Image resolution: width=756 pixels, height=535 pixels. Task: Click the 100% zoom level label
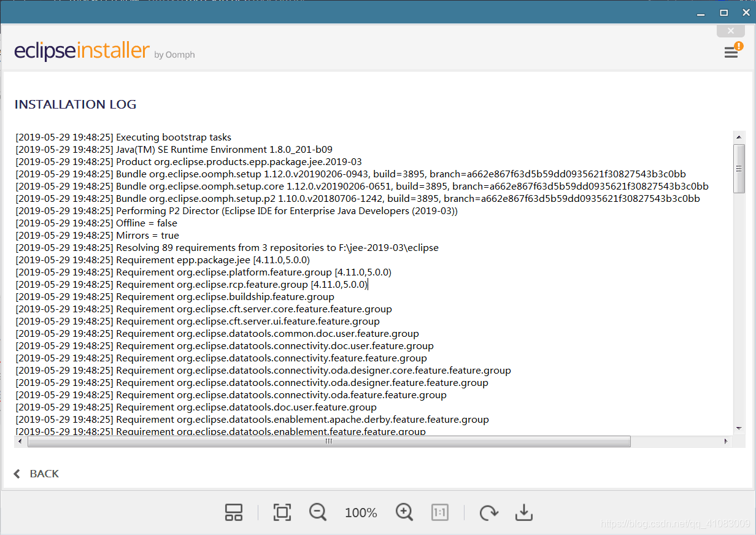(x=361, y=513)
